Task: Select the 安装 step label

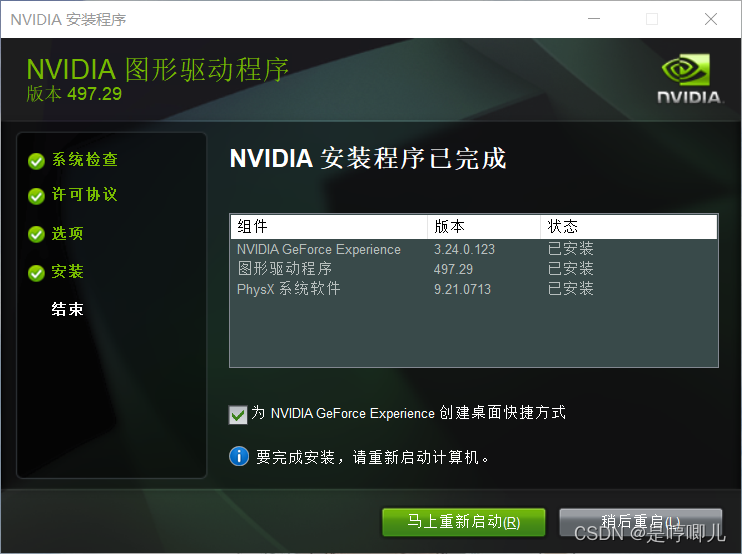Action: click(68, 272)
